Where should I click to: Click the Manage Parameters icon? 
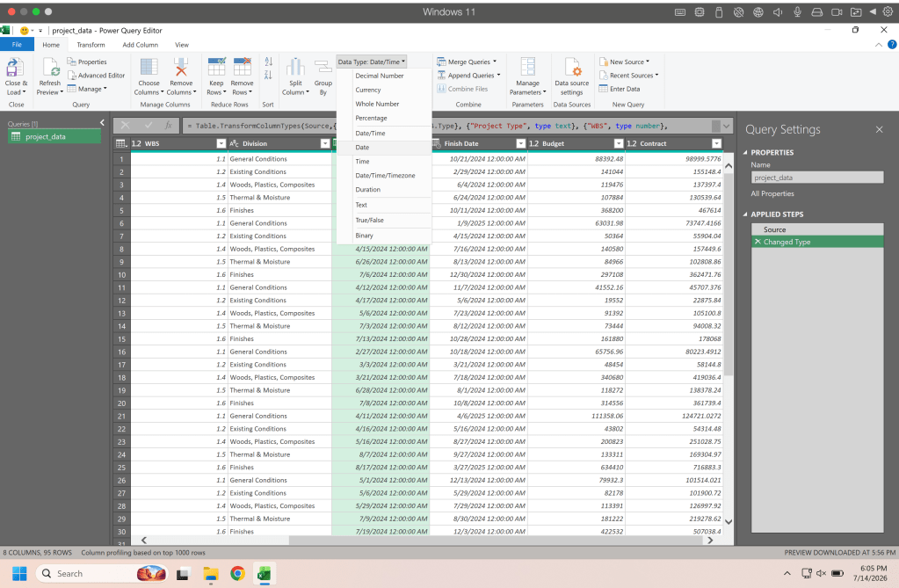click(x=527, y=67)
